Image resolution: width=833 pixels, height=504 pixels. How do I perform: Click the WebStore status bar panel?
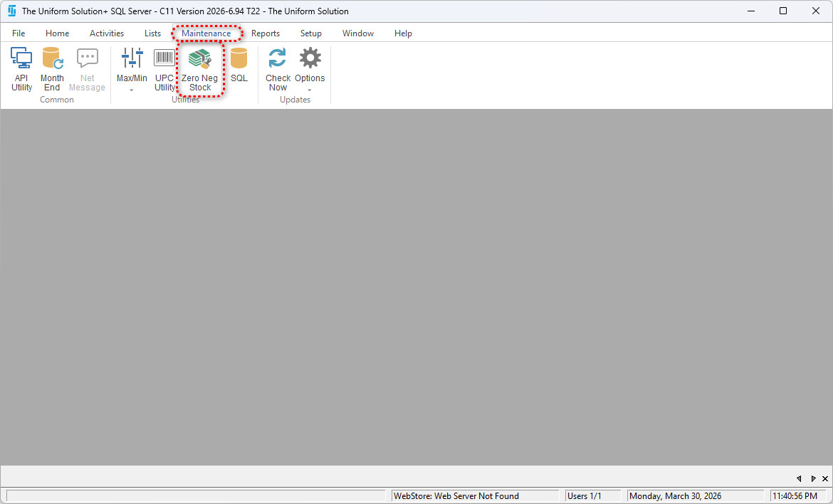[475, 496]
